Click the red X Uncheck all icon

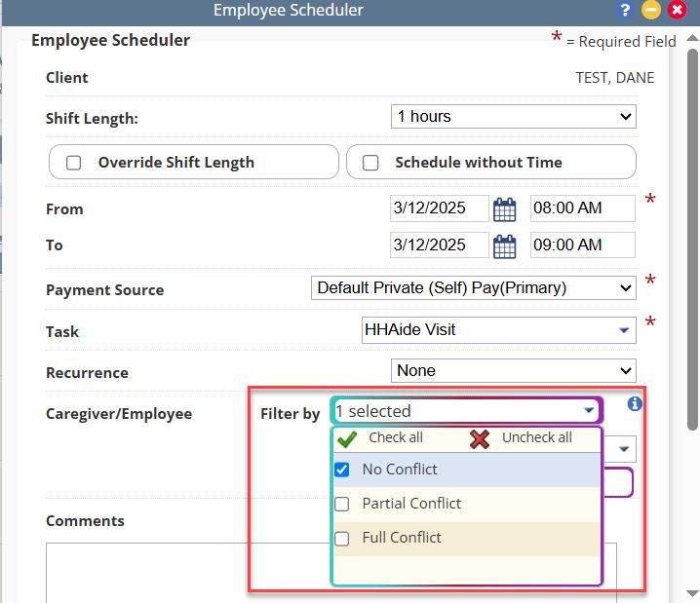(480, 439)
